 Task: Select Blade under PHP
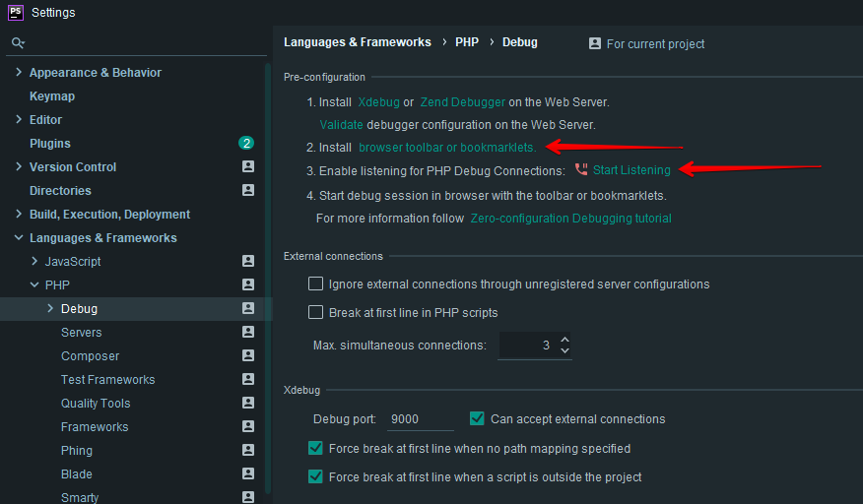pos(77,474)
